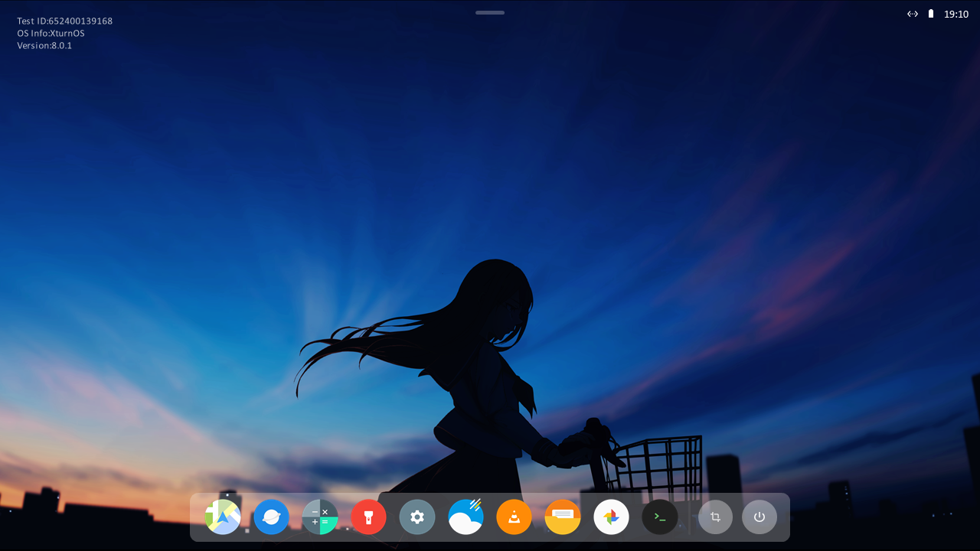Open the Weather cloud app
The width and height of the screenshot is (980, 551).
pyautogui.click(x=465, y=517)
